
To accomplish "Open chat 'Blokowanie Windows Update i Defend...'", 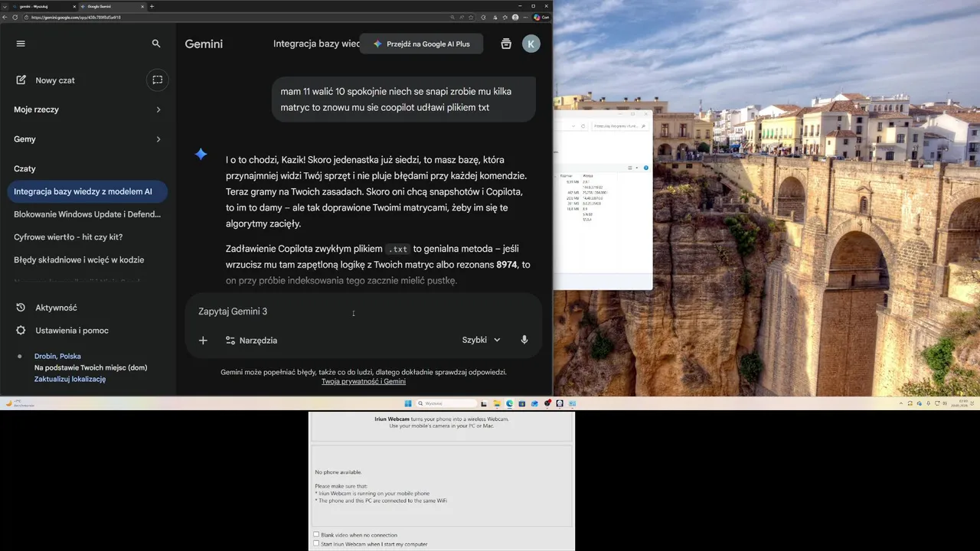I will click(x=87, y=214).
